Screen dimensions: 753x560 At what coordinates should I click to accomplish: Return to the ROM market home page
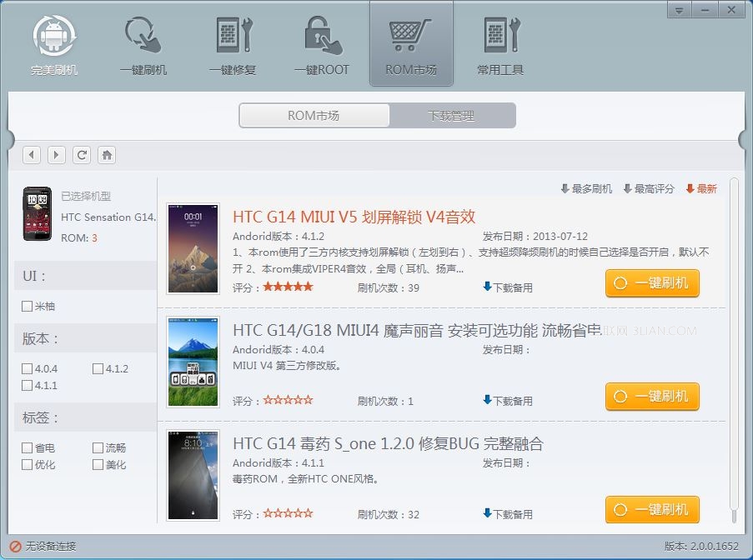[x=107, y=155]
